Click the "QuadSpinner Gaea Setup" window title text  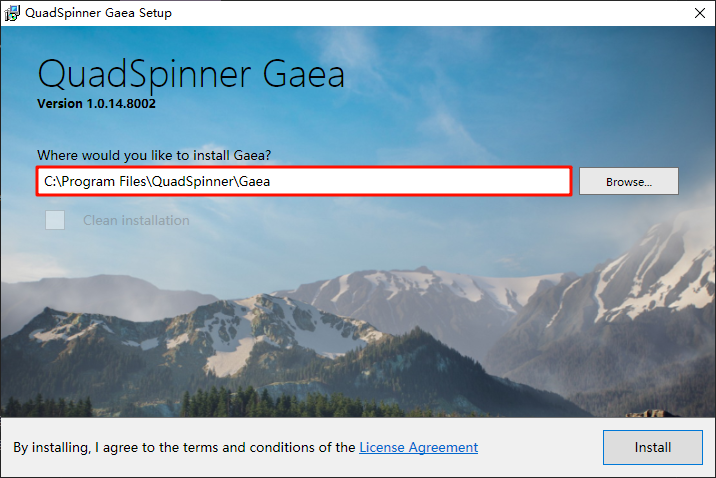click(99, 13)
